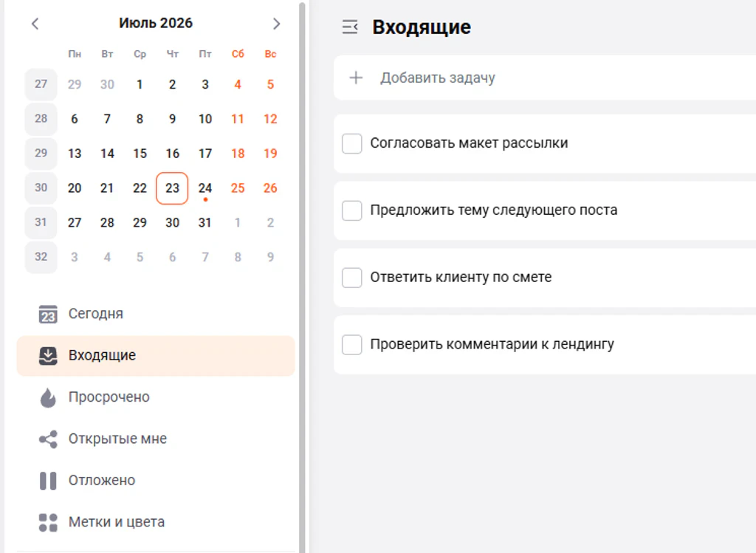Mark Ответить клиенту по смете done
The width and height of the screenshot is (756, 553).
[x=352, y=278]
